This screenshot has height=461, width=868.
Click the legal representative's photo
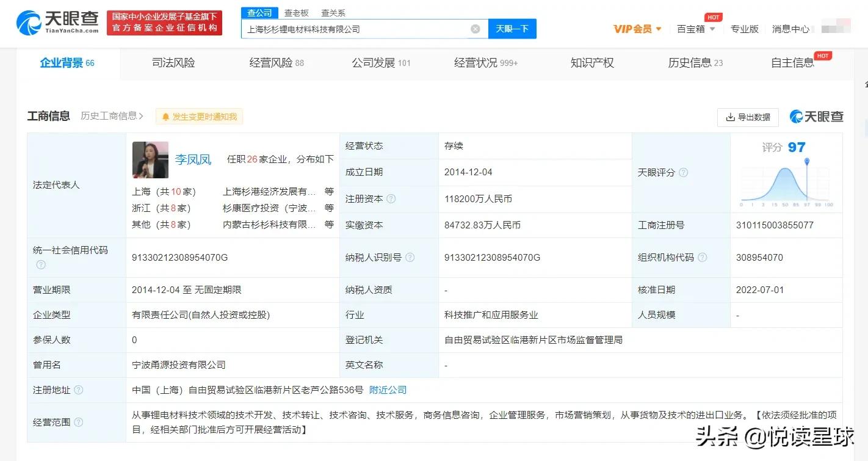click(x=150, y=160)
